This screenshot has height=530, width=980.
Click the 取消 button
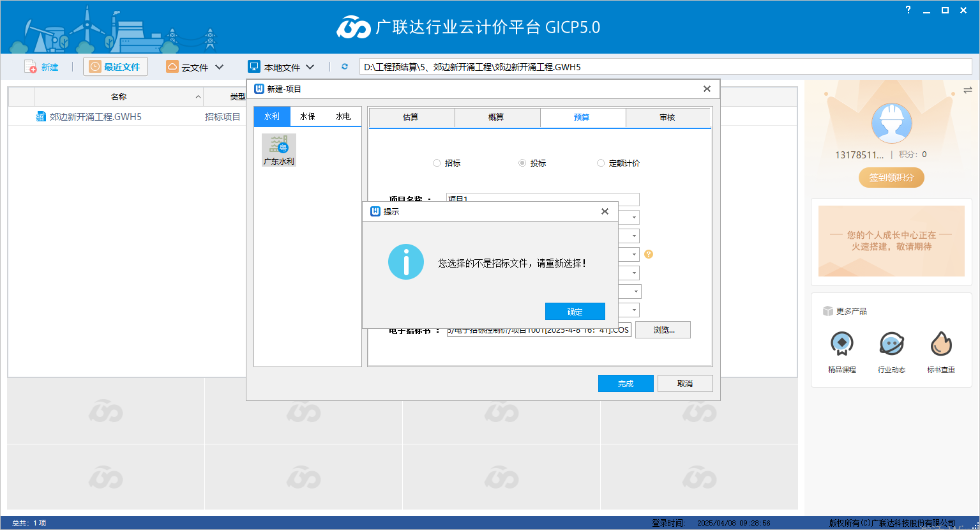click(x=685, y=383)
